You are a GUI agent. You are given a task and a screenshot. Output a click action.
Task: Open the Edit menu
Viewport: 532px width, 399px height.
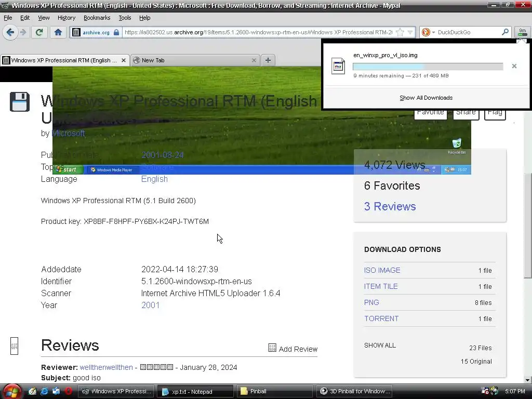coord(25,18)
